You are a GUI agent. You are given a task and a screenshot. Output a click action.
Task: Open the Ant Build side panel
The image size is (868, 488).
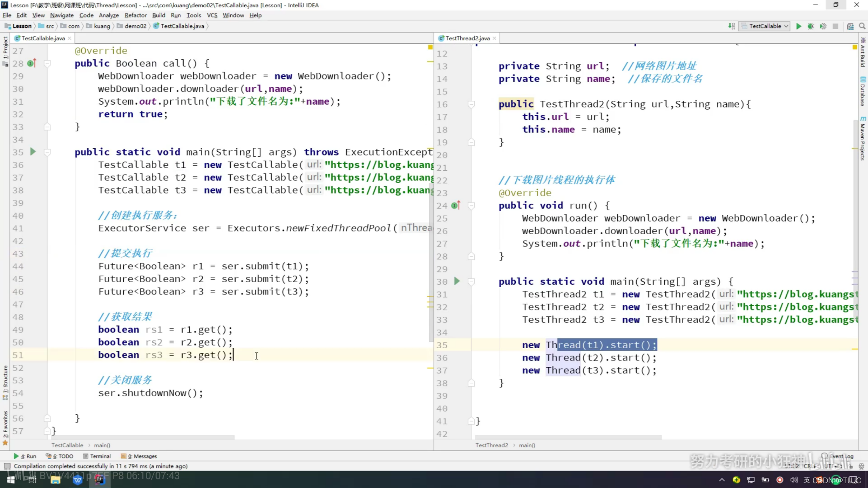[862, 52]
